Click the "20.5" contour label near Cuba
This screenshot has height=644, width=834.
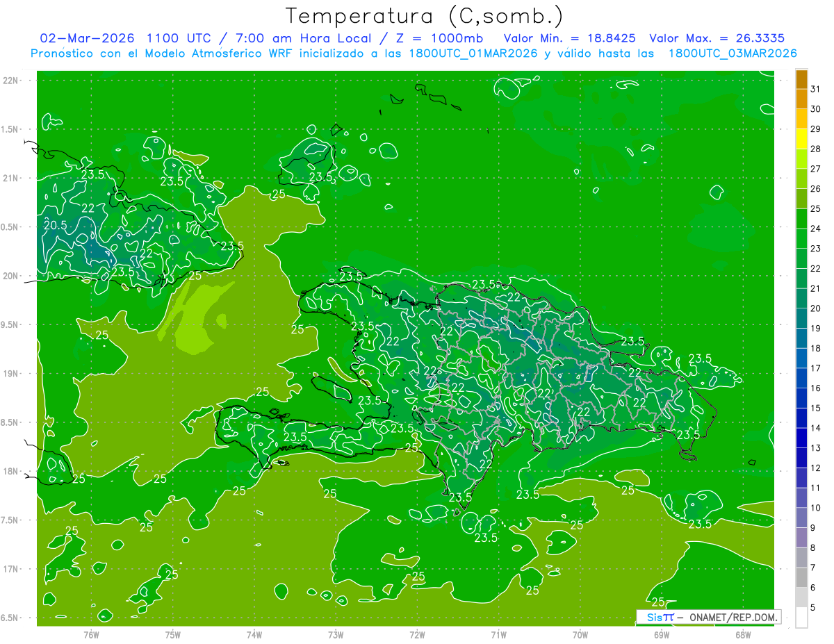click(56, 225)
